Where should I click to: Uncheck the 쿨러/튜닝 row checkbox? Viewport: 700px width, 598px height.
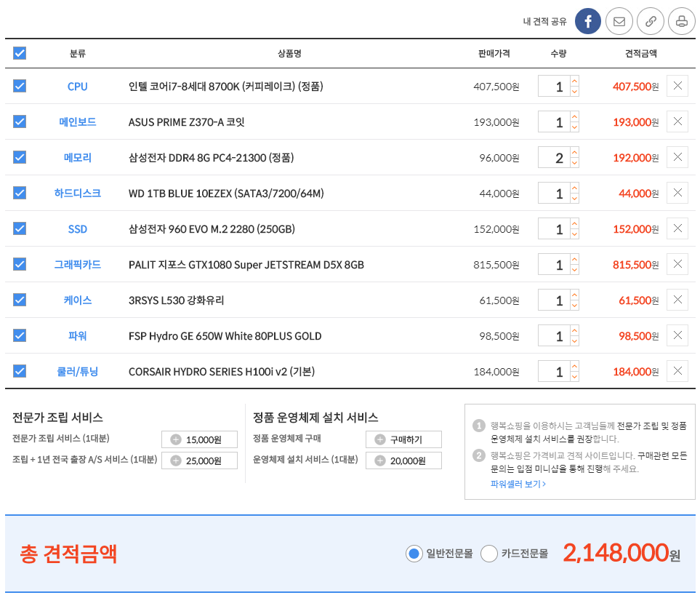(20, 371)
